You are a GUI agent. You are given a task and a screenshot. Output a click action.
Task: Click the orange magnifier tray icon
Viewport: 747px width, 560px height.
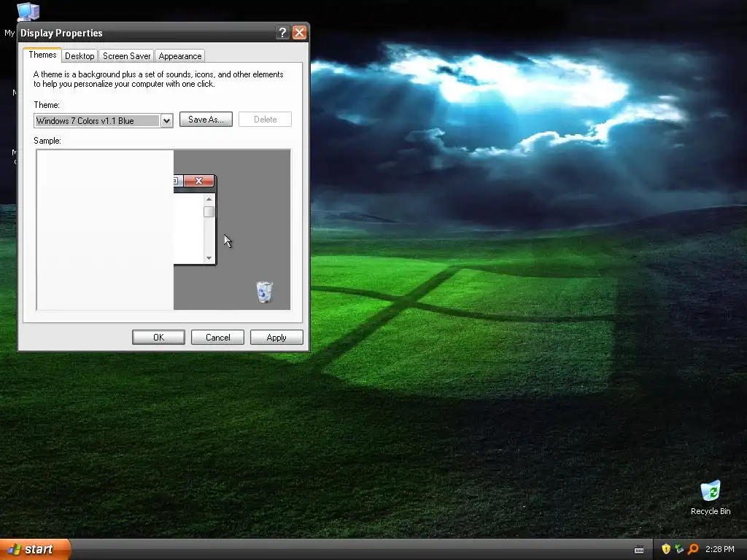[693, 549]
